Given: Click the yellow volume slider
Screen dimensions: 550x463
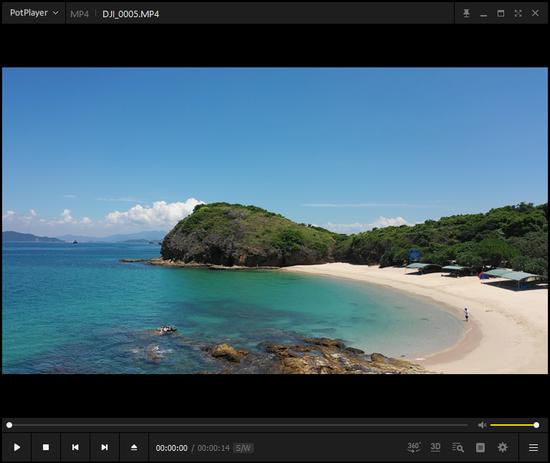Looking at the screenshot, I should [514, 425].
